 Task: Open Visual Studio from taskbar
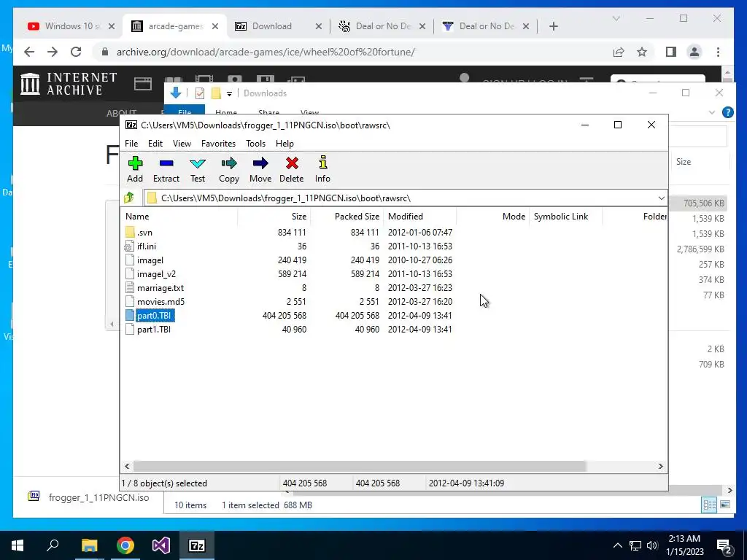click(x=161, y=545)
